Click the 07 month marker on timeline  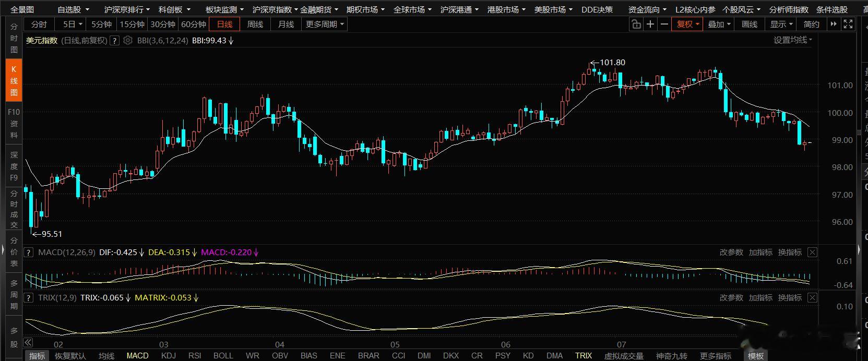coord(621,344)
